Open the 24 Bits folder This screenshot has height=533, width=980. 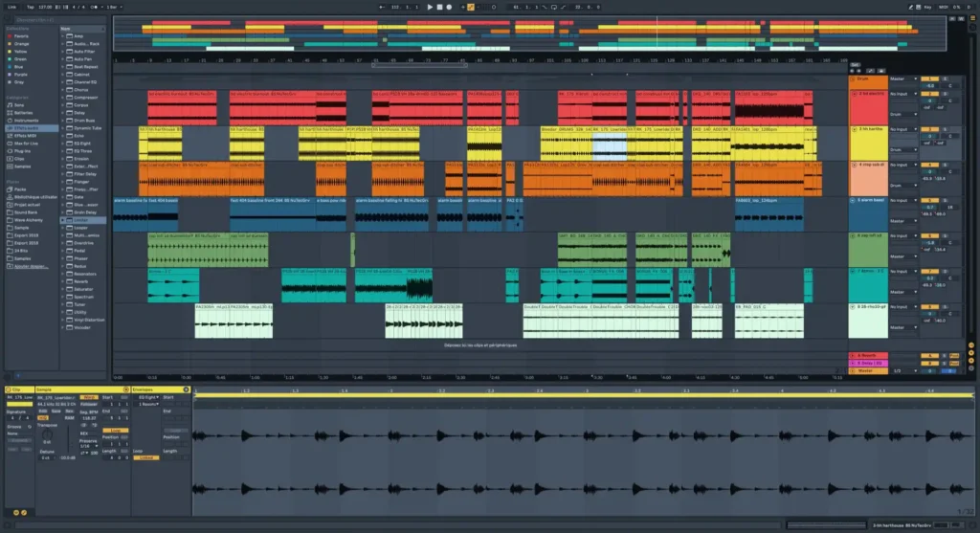coord(21,251)
